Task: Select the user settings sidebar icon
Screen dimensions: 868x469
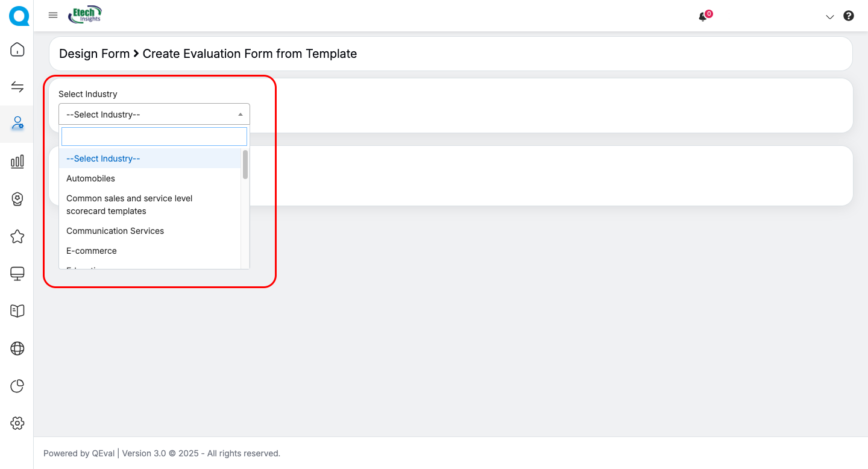Action: point(17,124)
